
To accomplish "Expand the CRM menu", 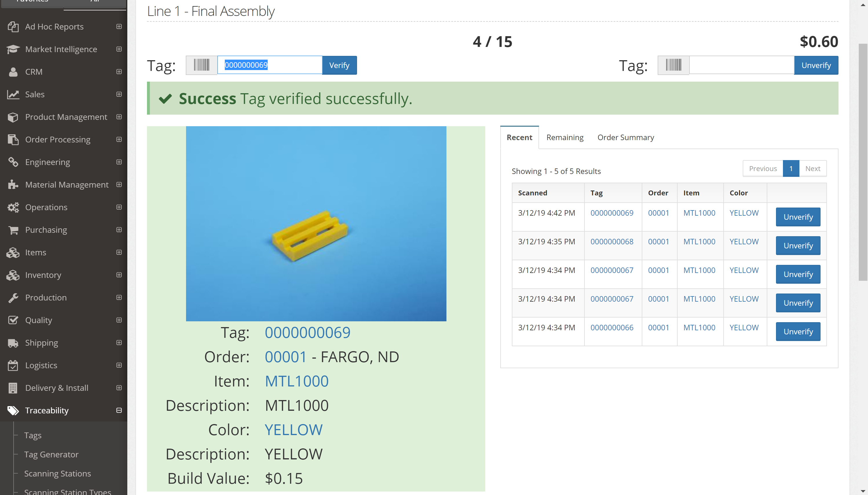I will tap(119, 71).
